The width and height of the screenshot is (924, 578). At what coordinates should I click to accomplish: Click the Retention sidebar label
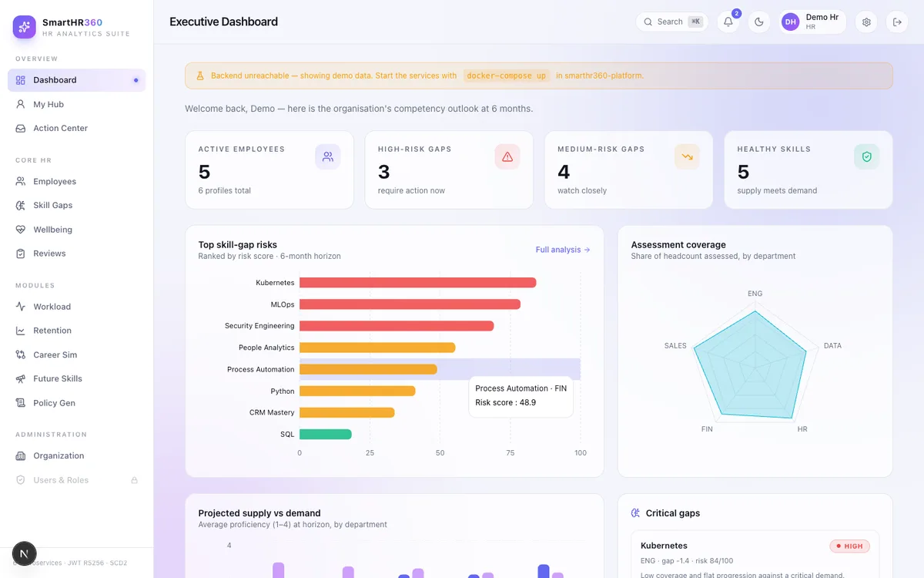tap(52, 331)
